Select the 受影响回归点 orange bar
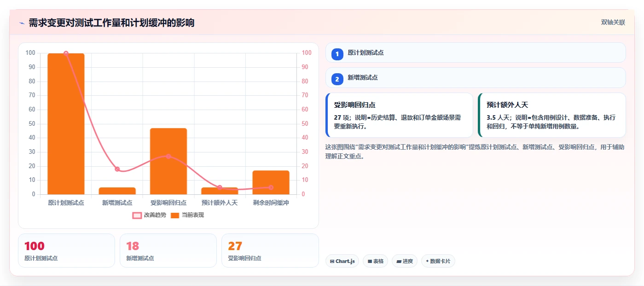 tap(168, 161)
